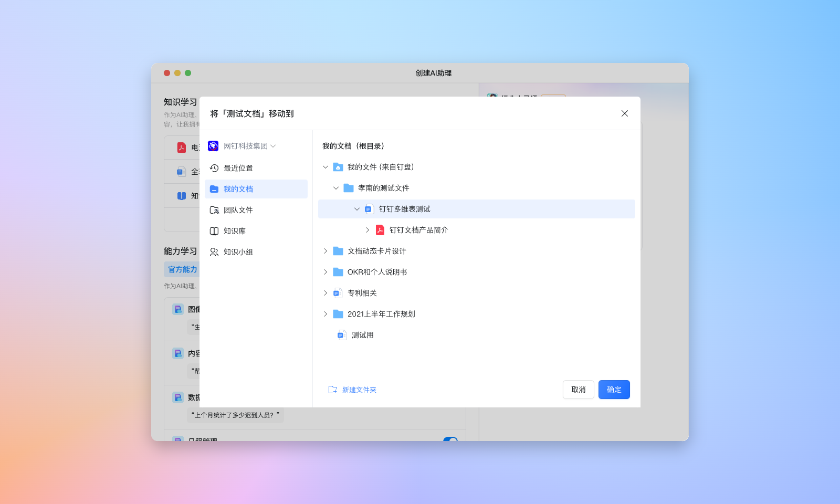Select 孝南的测试文件 folder name
840x504 pixels.
click(x=384, y=188)
